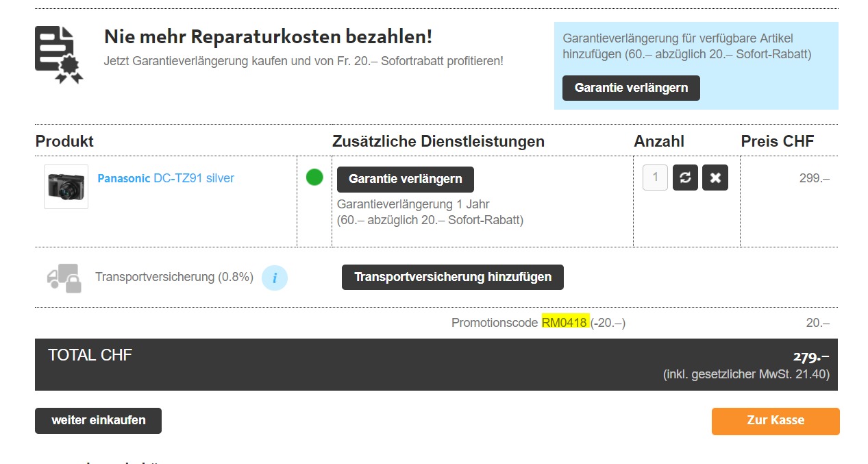Click the Produkt column header
The image size is (868, 464).
coord(64,141)
